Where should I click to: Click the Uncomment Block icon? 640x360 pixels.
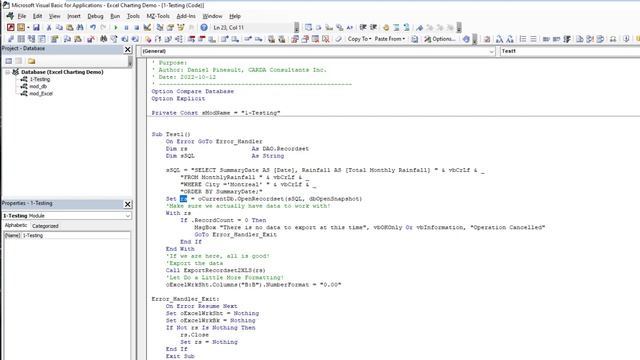(x=407, y=27)
